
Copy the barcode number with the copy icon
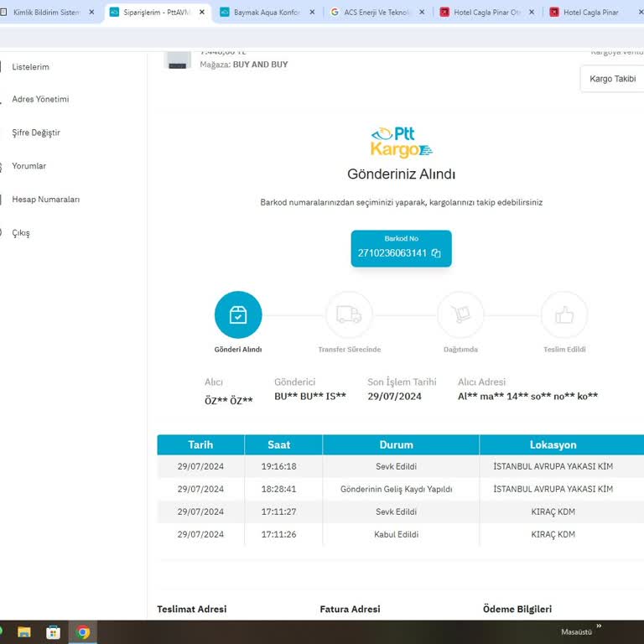point(436,253)
